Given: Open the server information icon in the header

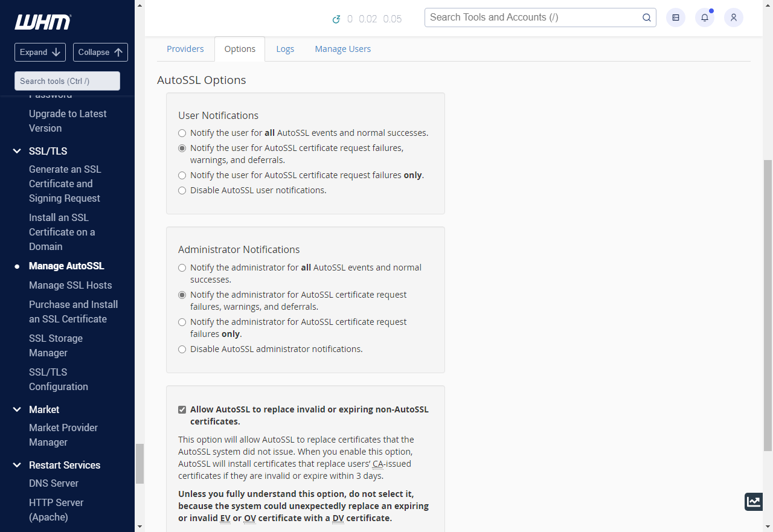Looking at the screenshot, I should (675, 18).
